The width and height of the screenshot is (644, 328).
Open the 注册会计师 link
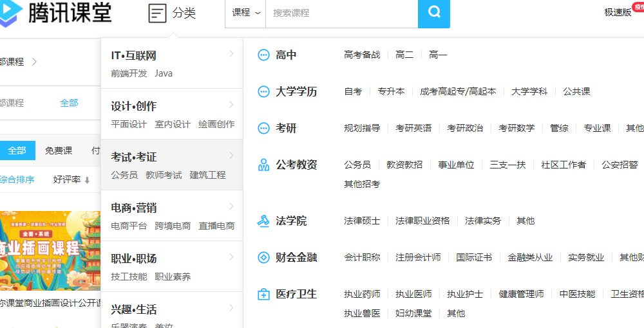pos(418,258)
